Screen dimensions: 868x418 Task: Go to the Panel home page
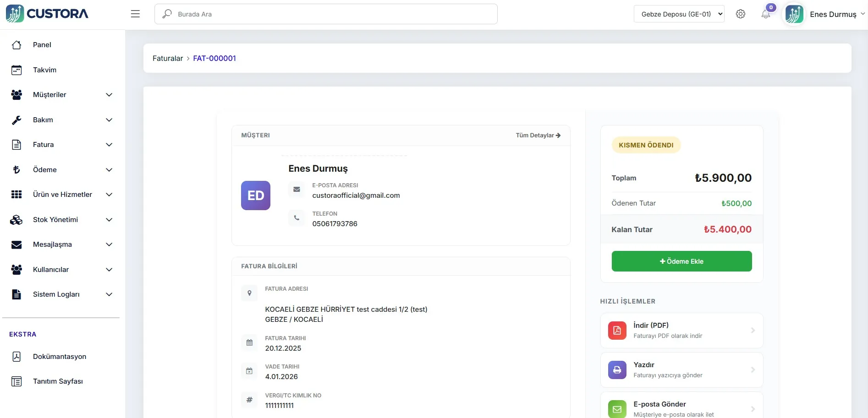(x=42, y=45)
